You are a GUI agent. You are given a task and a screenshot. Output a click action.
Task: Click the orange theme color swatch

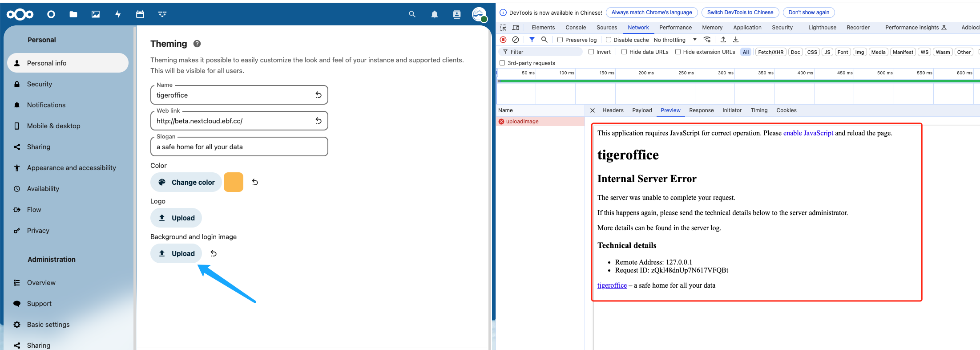[234, 182]
